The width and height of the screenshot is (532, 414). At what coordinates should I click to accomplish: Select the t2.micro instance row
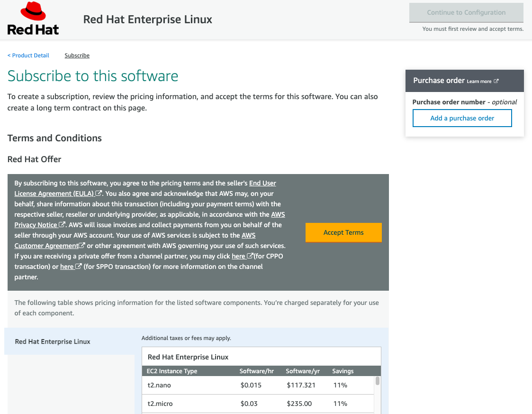[x=258, y=404]
